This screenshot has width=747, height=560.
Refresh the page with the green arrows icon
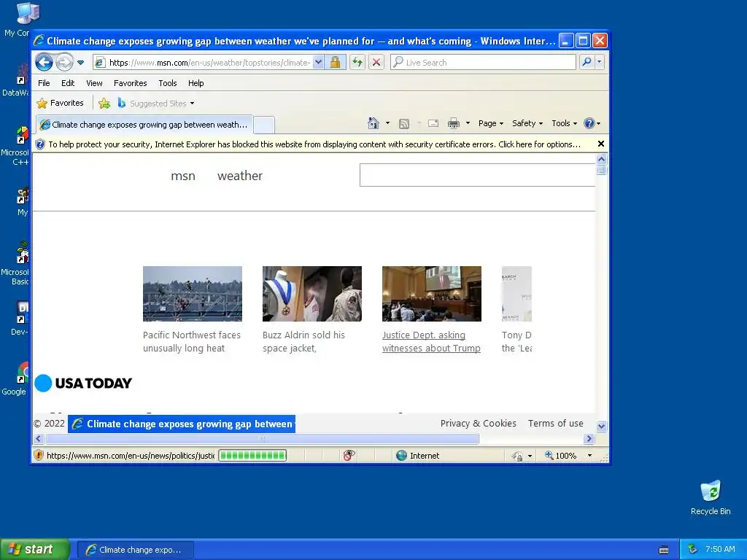click(357, 63)
